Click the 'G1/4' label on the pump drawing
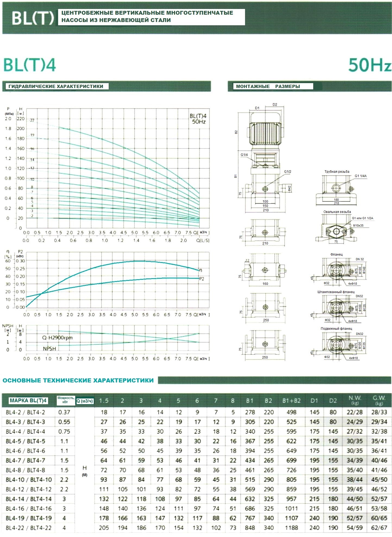392x537 pixels. click(x=244, y=155)
